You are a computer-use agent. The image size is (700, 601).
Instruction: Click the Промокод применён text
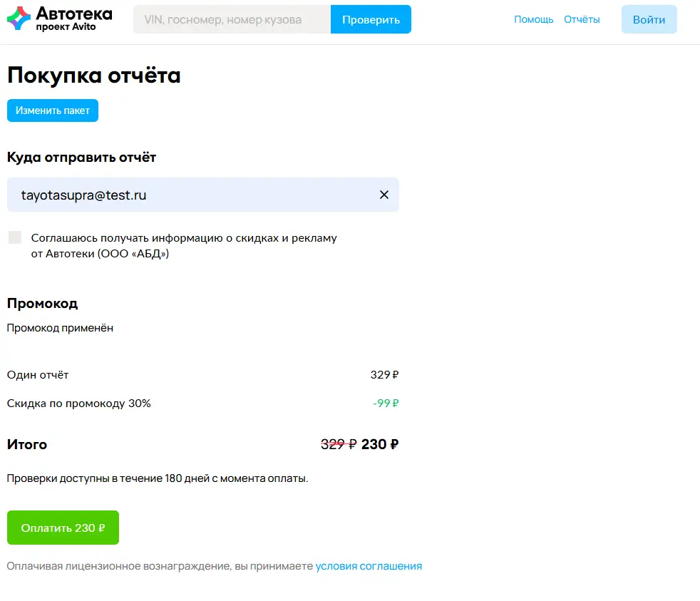60,328
